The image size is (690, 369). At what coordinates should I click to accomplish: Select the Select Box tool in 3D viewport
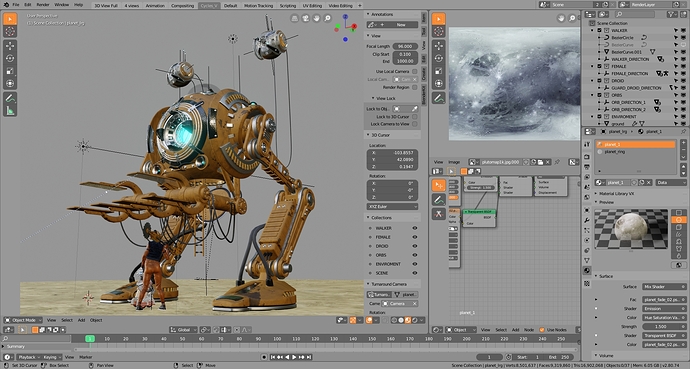point(10,19)
